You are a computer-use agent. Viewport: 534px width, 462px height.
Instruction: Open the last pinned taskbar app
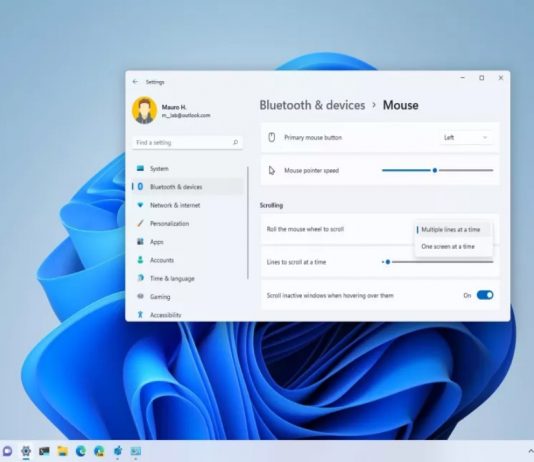tap(136, 451)
